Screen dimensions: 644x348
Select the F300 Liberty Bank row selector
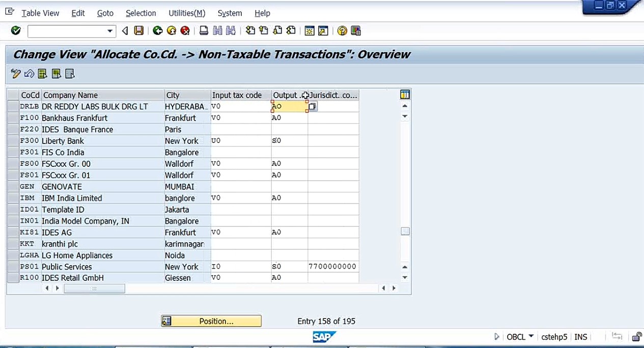13,140
